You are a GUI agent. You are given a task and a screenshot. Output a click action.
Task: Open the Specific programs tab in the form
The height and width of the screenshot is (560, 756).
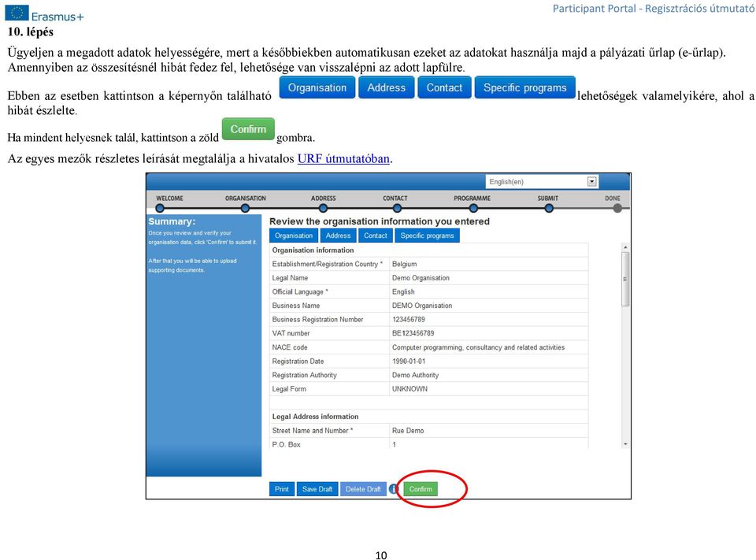click(427, 235)
